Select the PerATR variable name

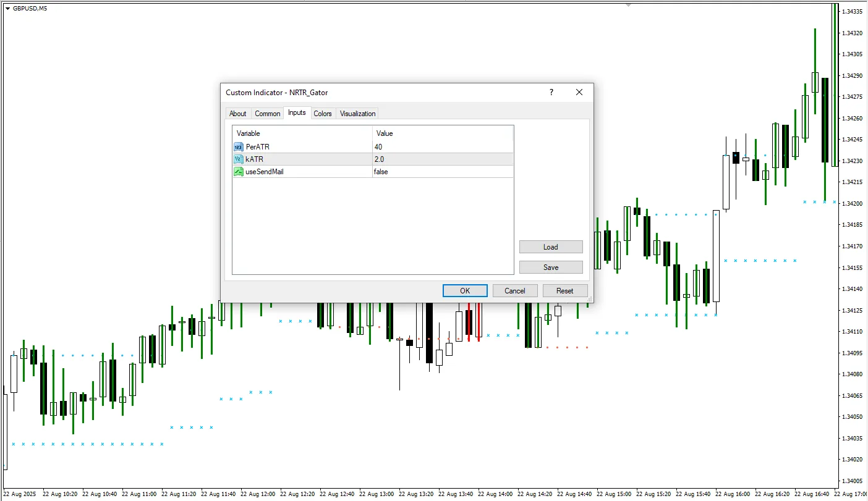pyautogui.click(x=257, y=147)
